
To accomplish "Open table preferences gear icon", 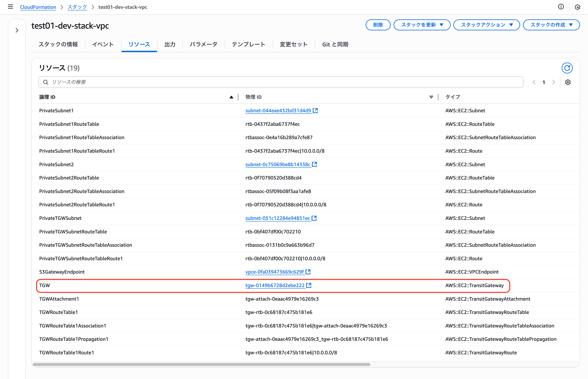I will click(568, 82).
